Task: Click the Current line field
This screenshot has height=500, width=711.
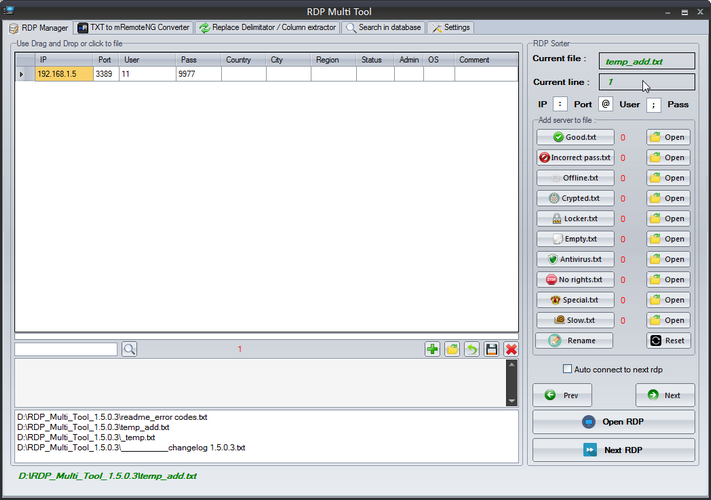Action: (x=647, y=82)
